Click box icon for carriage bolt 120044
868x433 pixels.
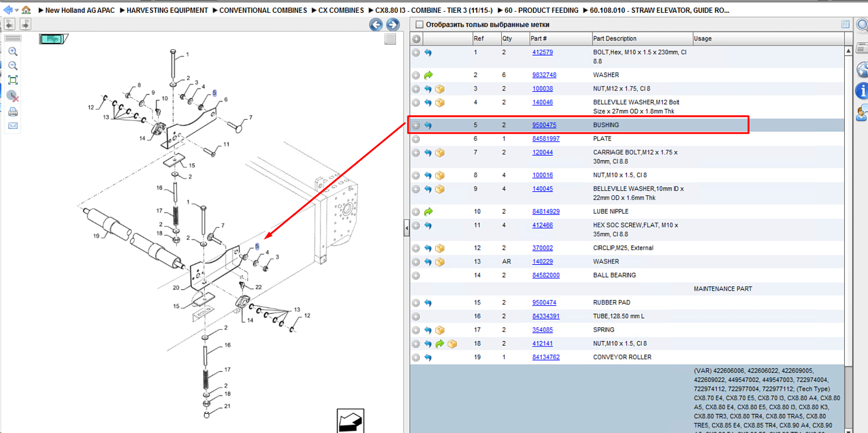(x=440, y=153)
